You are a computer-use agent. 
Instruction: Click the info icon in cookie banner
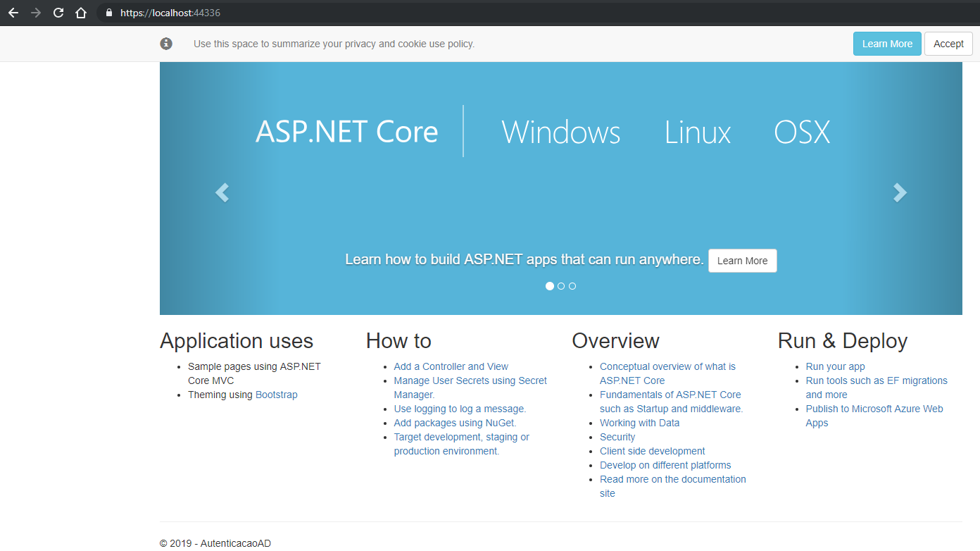[x=166, y=44]
